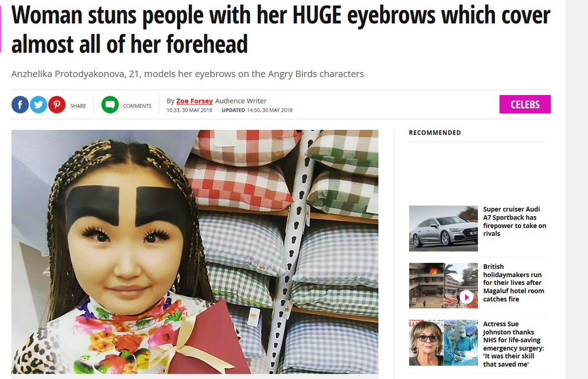Open comments via green speech bubble icon
The height and width of the screenshot is (379, 588).
click(110, 105)
